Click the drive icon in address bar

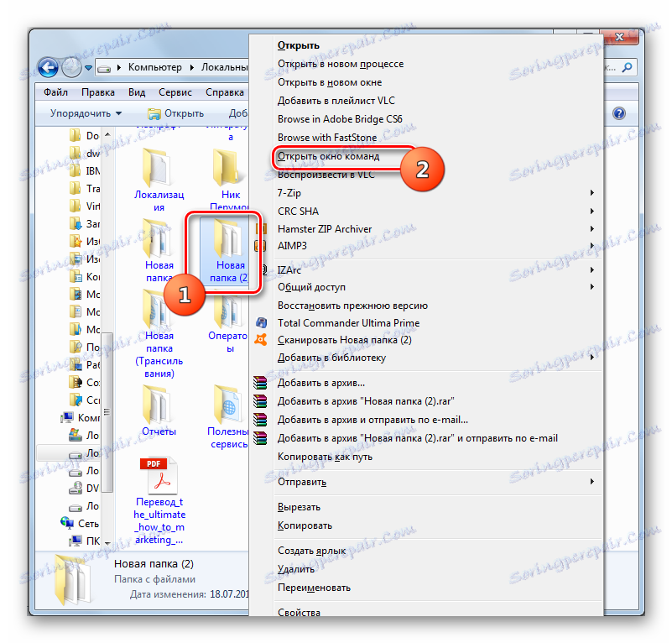point(104,68)
